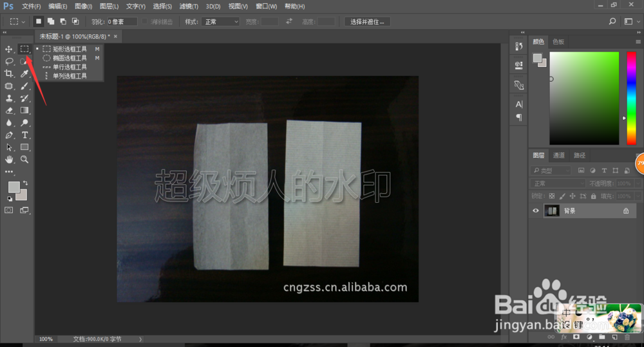Reset to default foreground background colors
Viewport: 644px width, 347px height.
[x=10, y=199]
